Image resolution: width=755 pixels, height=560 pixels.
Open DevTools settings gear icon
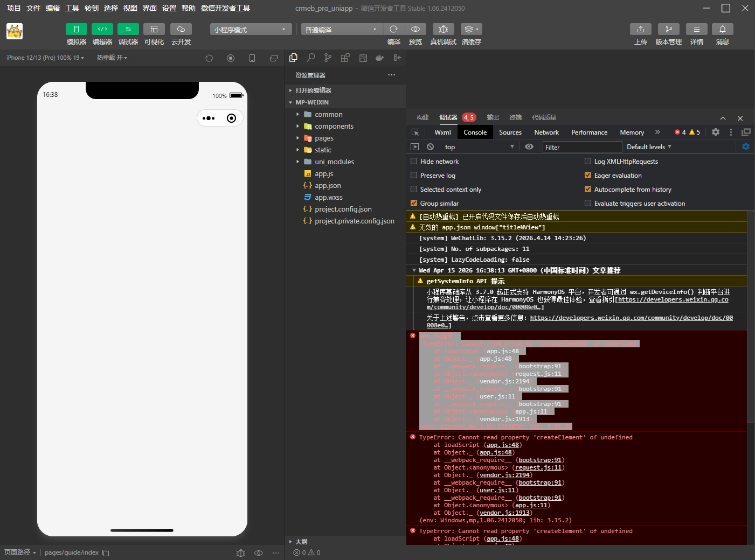pyautogui.click(x=715, y=132)
